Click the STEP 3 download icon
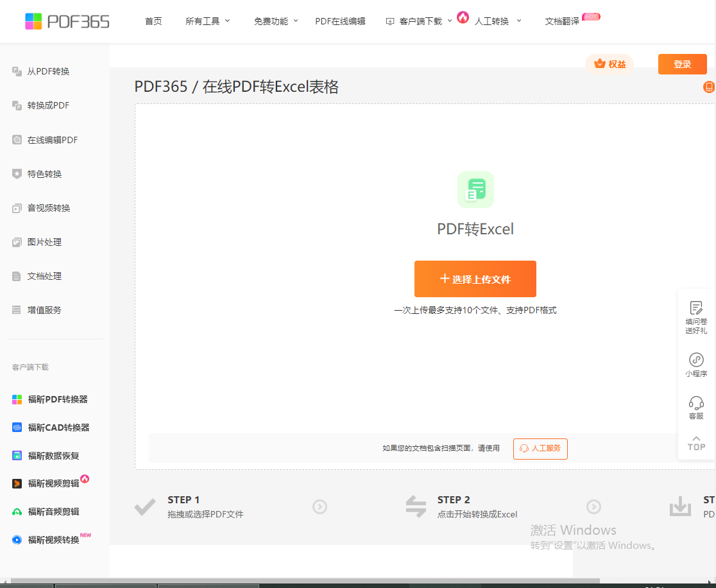The width and height of the screenshot is (716, 588). pos(680,506)
